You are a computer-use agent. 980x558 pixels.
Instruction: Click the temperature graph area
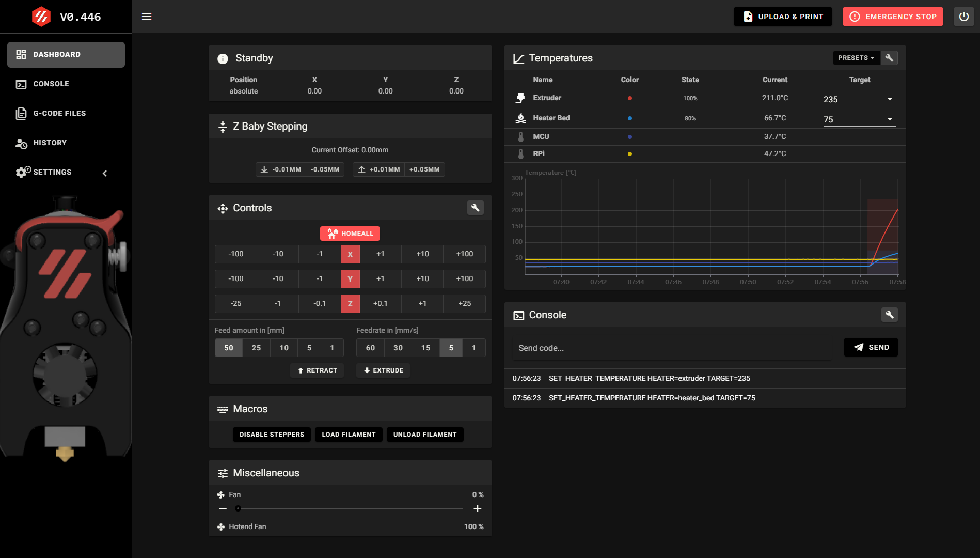(x=712, y=226)
